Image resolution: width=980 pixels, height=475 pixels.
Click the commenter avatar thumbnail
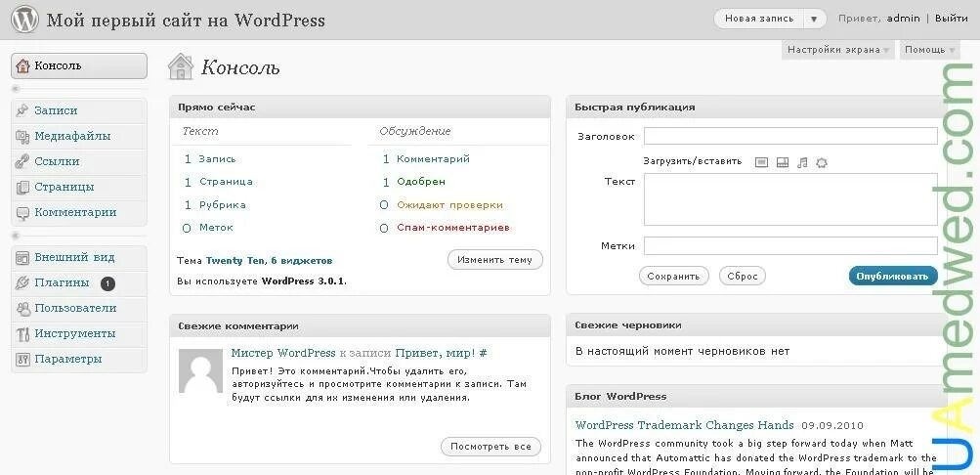click(x=200, y=370)
